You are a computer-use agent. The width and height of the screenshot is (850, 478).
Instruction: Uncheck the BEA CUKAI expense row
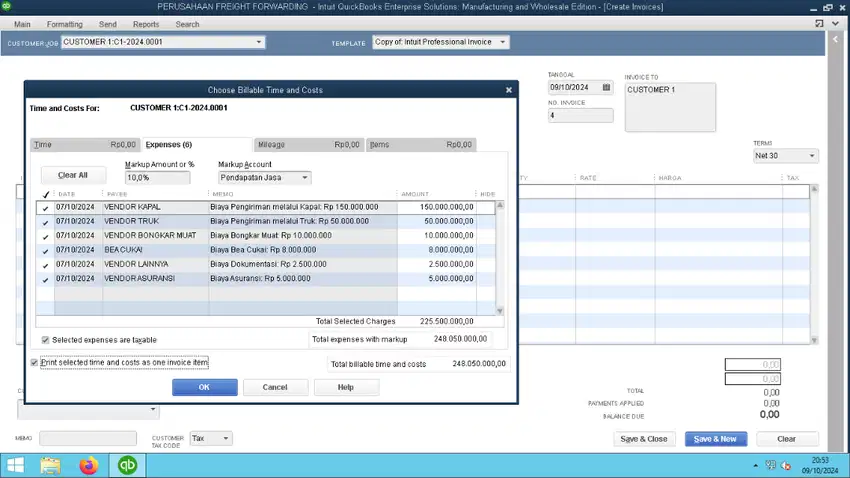point(46,250)
